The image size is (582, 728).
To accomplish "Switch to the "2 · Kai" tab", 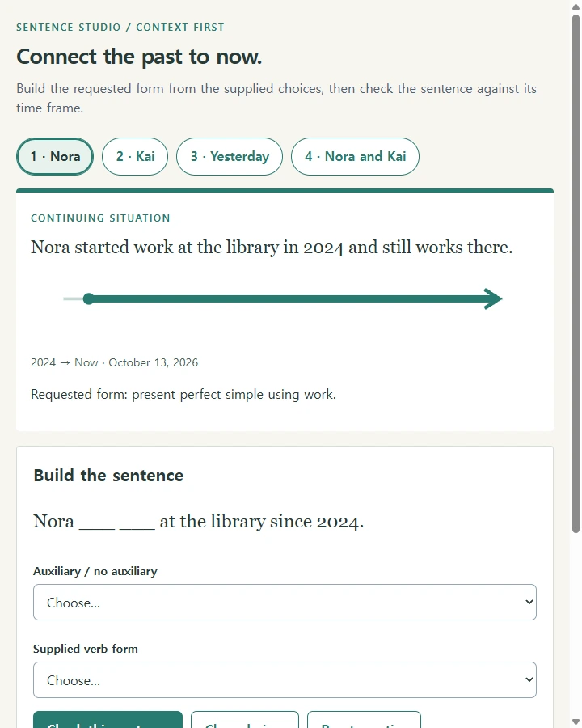I will click(x=135, y=156).
